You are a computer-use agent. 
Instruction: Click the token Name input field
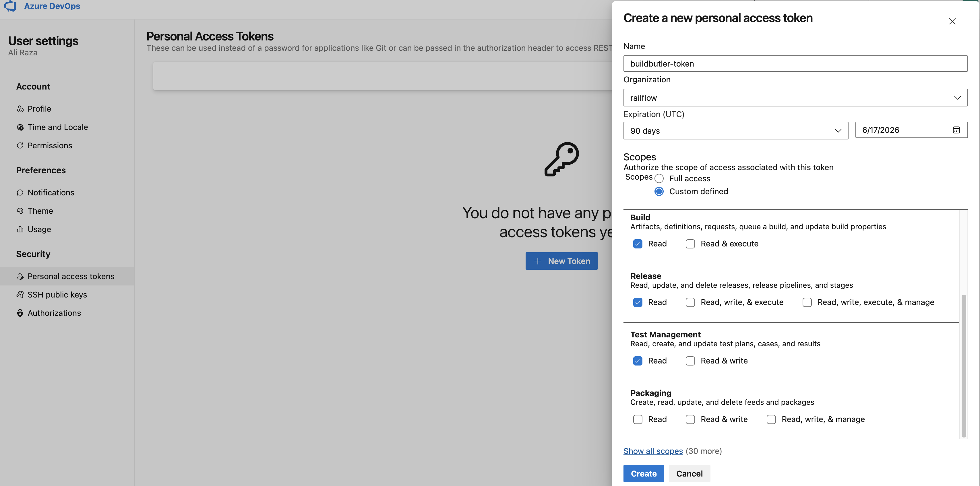[795, 64]
